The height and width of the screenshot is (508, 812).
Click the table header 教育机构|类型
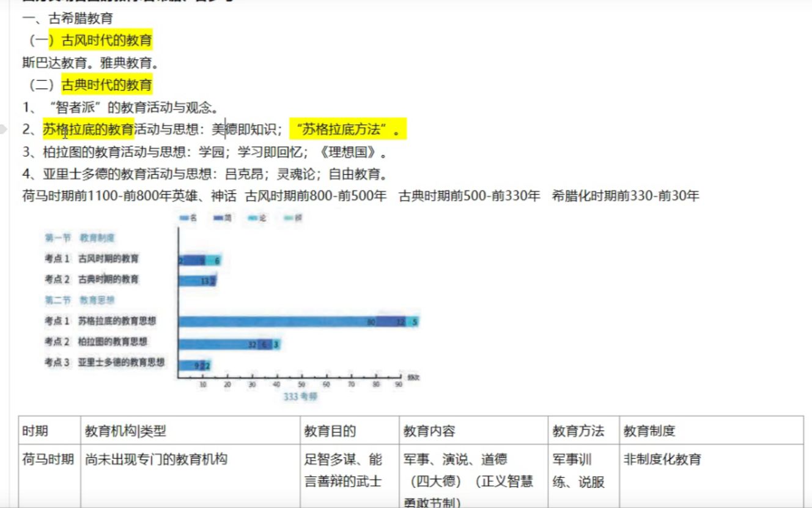125,431
